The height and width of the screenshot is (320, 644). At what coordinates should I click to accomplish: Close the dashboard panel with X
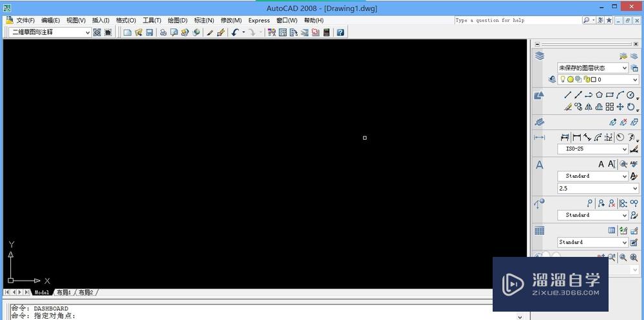636,44
